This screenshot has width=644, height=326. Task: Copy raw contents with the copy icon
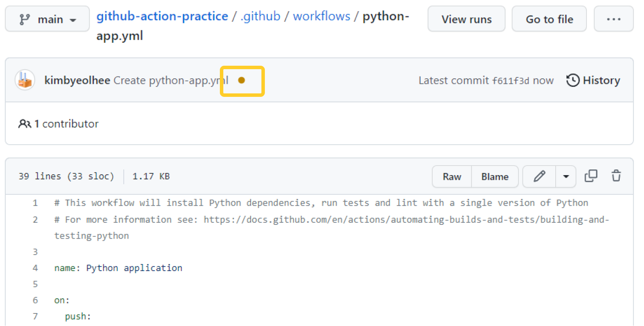pyautogui.click(x=591, y=176)
